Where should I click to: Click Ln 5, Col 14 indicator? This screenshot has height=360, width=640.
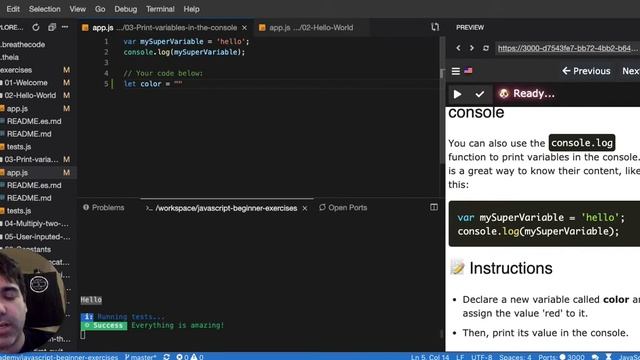[430, 357]
